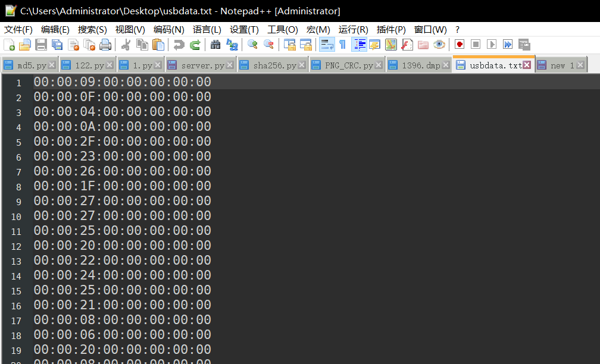Click the Print icon in toolbar
This screenshot has width=600, height=364.
(105, 45)
